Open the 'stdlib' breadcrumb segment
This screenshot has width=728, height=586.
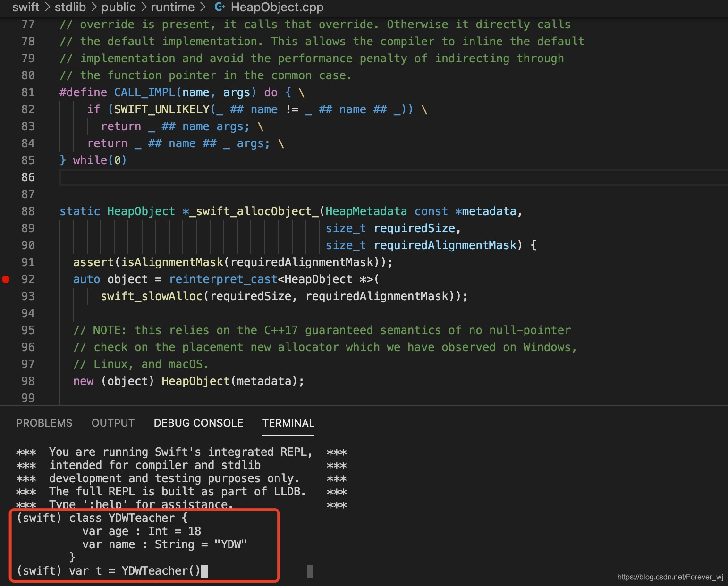70,7
